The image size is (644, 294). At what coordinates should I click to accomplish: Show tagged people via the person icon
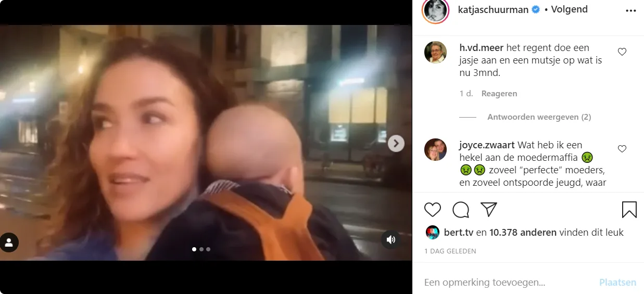[9, 242]
